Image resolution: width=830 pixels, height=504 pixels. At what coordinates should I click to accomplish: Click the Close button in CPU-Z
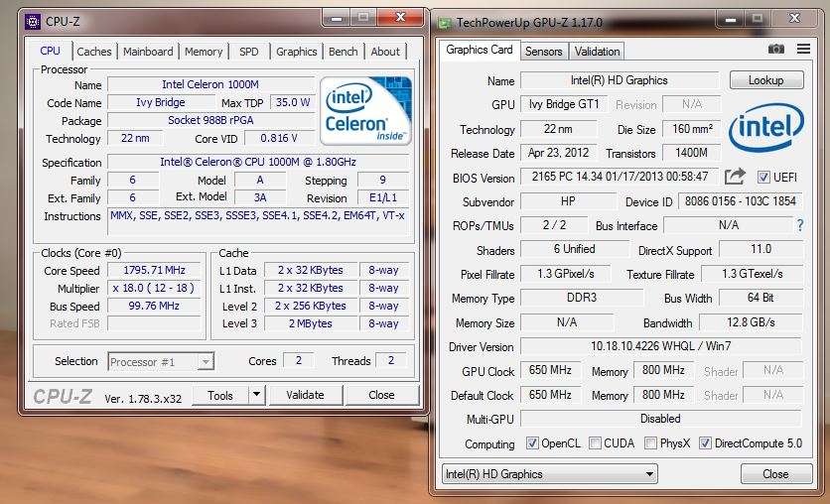tap(381, 395)
